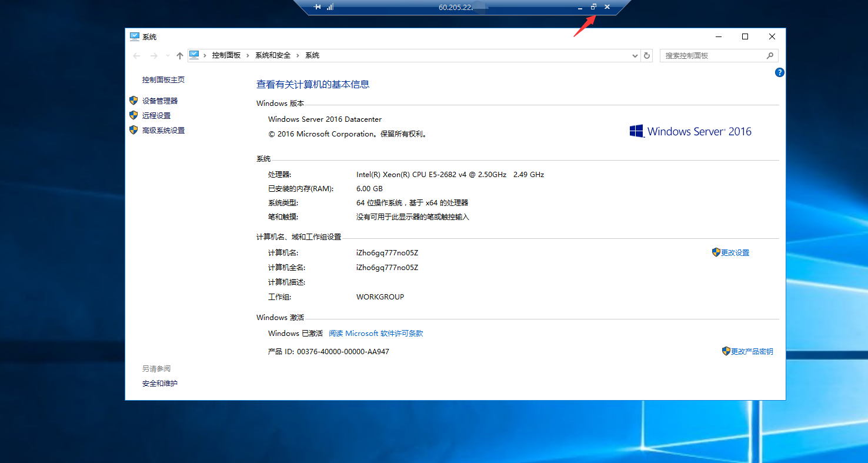Minimize the remote desktop session bar

tap(580, 7)
